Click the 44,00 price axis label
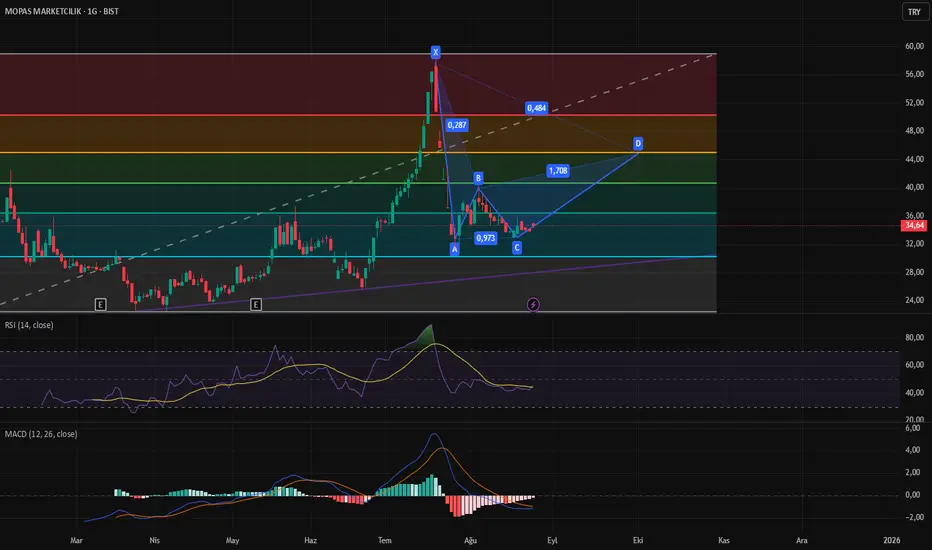 (915, 159)
